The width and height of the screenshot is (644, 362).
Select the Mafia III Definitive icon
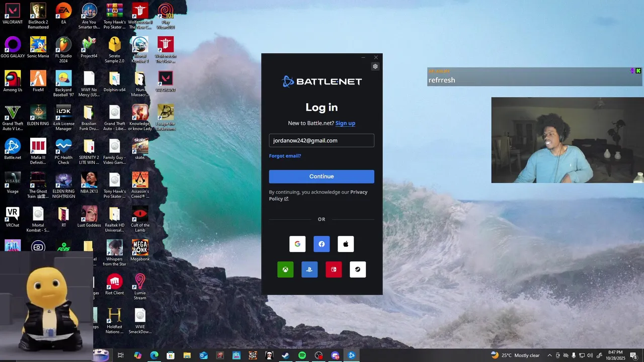(38, 151)
